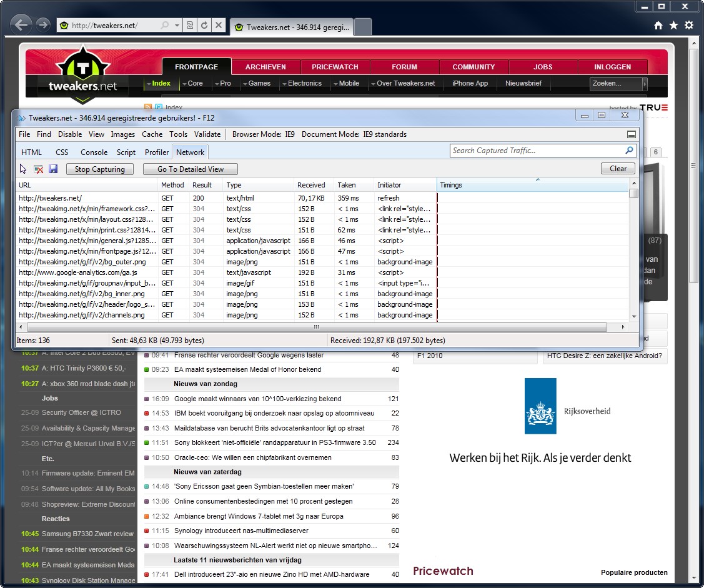
Task: Open the Home icon in IE
Action: (658, 25)
